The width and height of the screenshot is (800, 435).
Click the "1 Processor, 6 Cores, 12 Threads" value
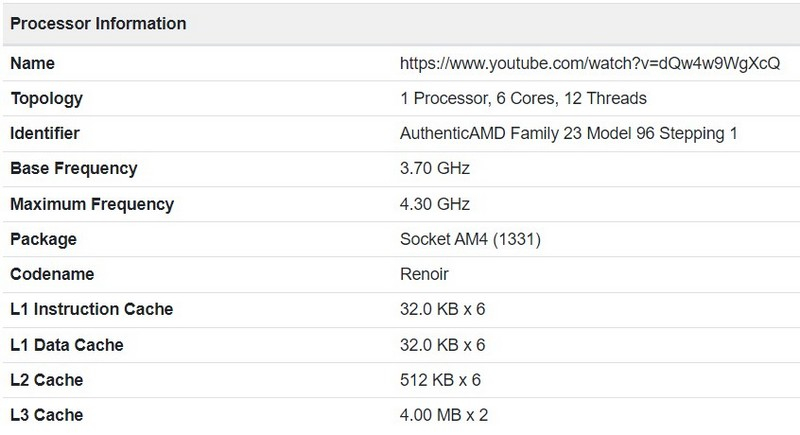pyautogui.click(x=523, y=98)
